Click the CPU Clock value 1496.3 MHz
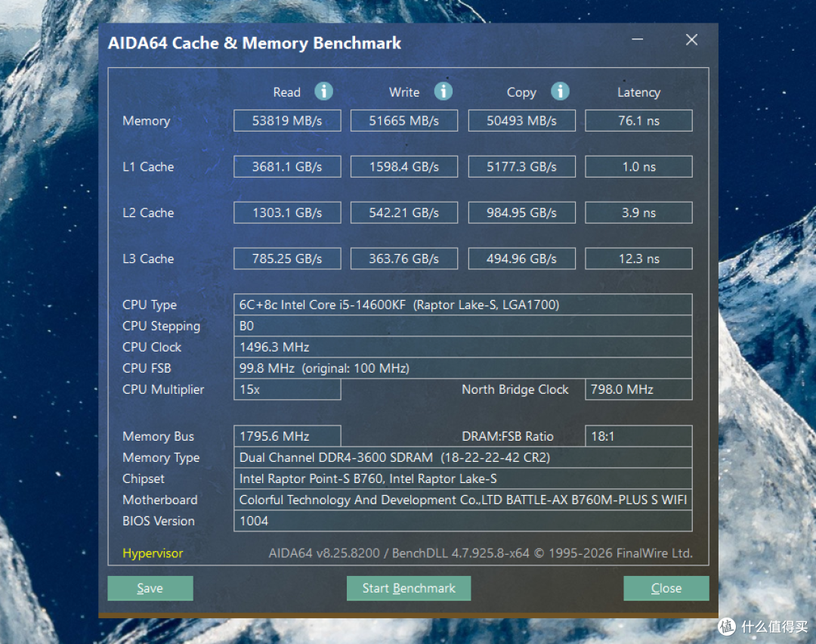 click(463, 347)
